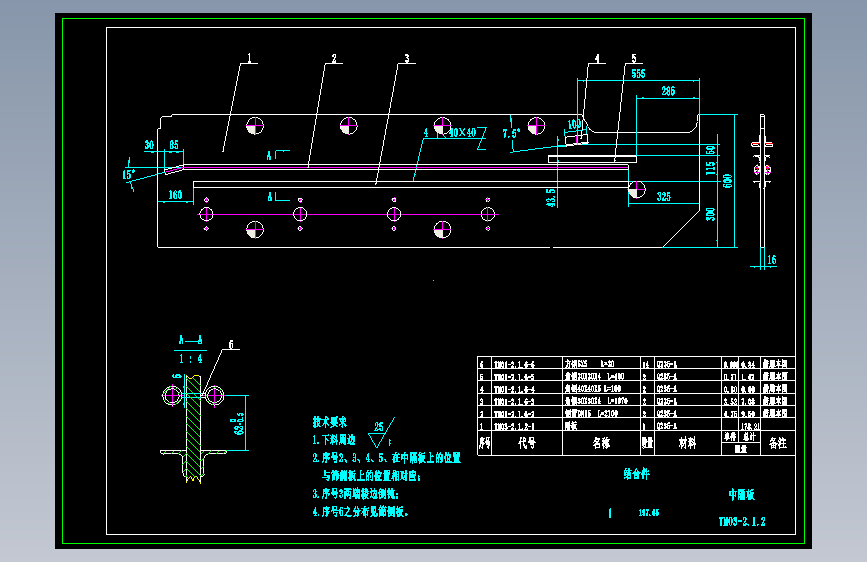Click the 16 thickness dimension in side view

point(771,259)
